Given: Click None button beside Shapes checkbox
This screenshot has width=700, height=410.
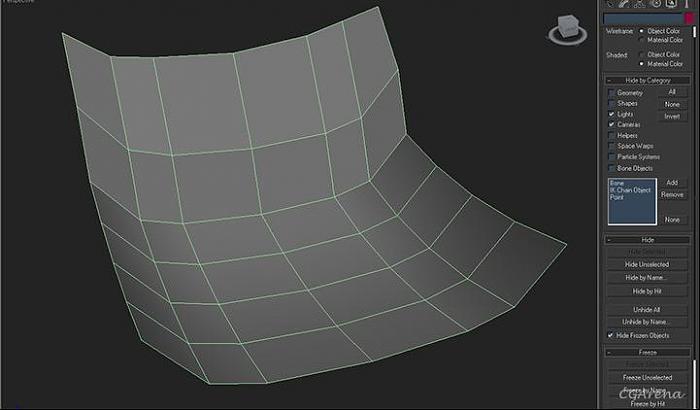Looking at the screenshot, I should 672,105.
